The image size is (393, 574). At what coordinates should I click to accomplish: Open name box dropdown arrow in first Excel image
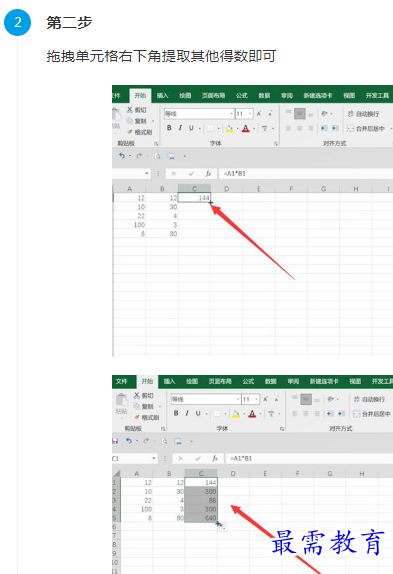point(147,174)
